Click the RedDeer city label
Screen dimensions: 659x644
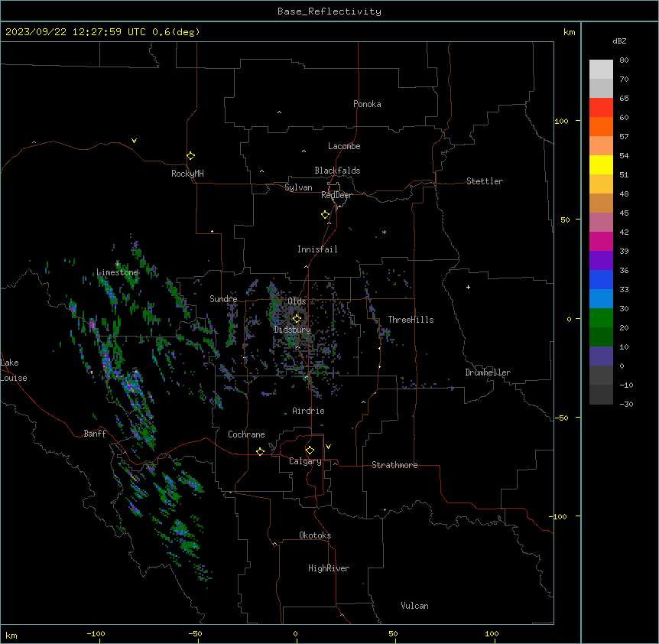pyautogui.click(x=336, y=195)
